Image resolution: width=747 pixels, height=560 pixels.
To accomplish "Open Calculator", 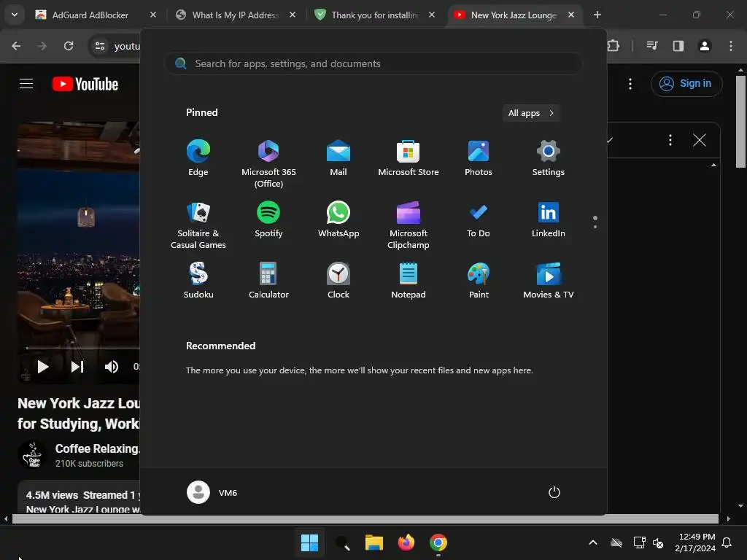I will pos(268,281).
